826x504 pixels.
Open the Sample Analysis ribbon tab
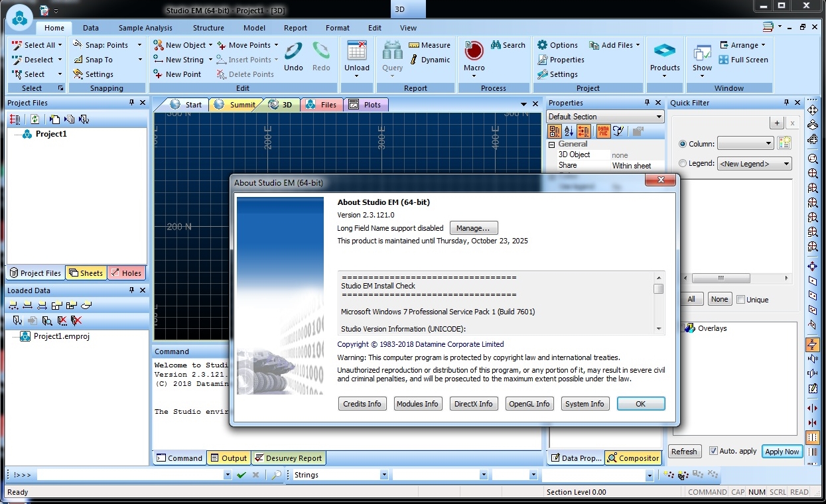145,28
